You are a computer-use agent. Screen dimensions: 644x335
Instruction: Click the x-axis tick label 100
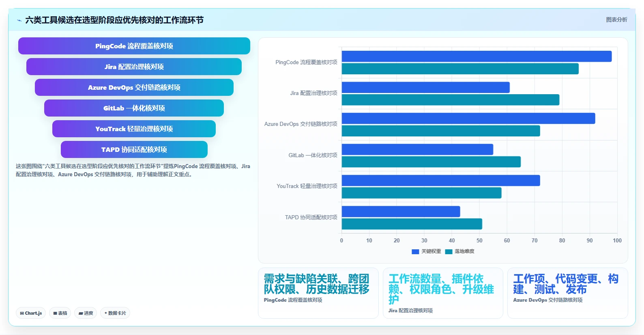[617, 241]
